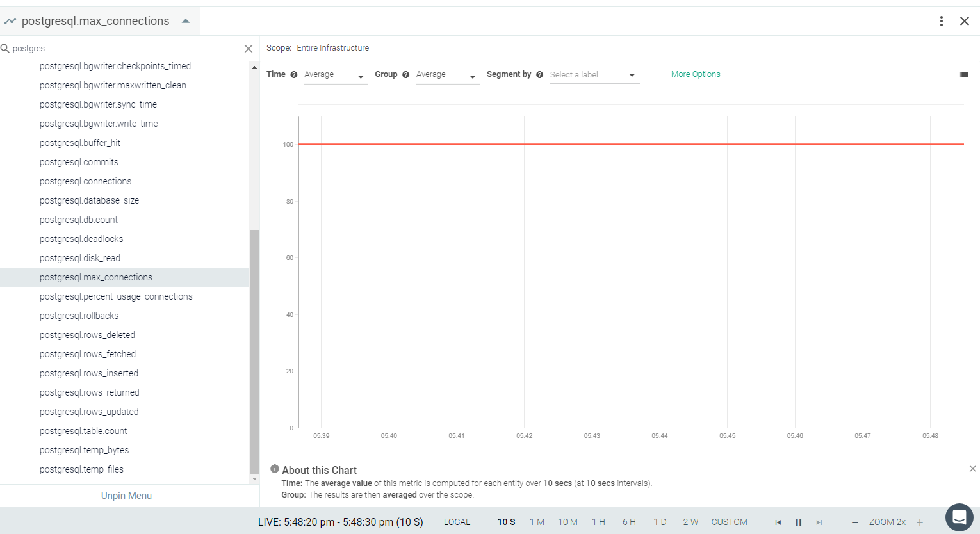Image resolution: width=980 pixels, height=534 pixels.
Task: Open the chart legend list icon
Action: (x=963, y=75)
